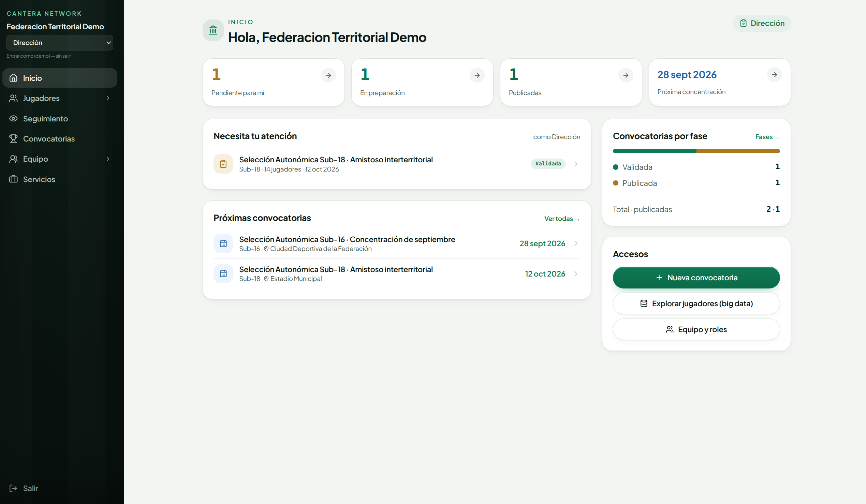The image size is (866, 504).
Task: Click the Validada legend row
Action: (696, 167)
